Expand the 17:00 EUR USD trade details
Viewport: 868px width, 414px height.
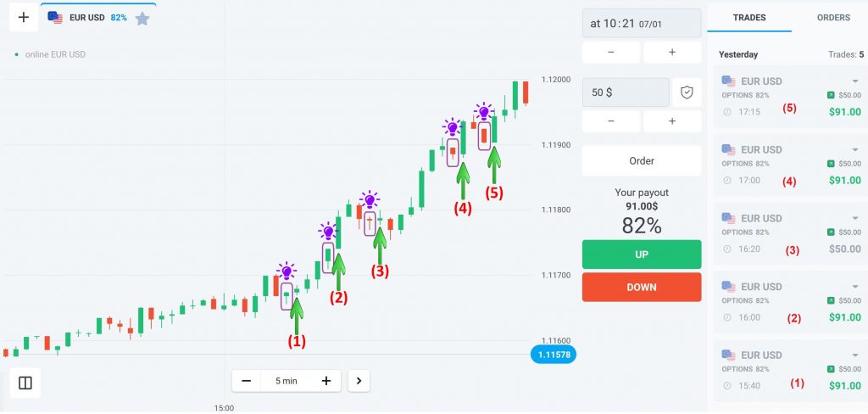855,150
